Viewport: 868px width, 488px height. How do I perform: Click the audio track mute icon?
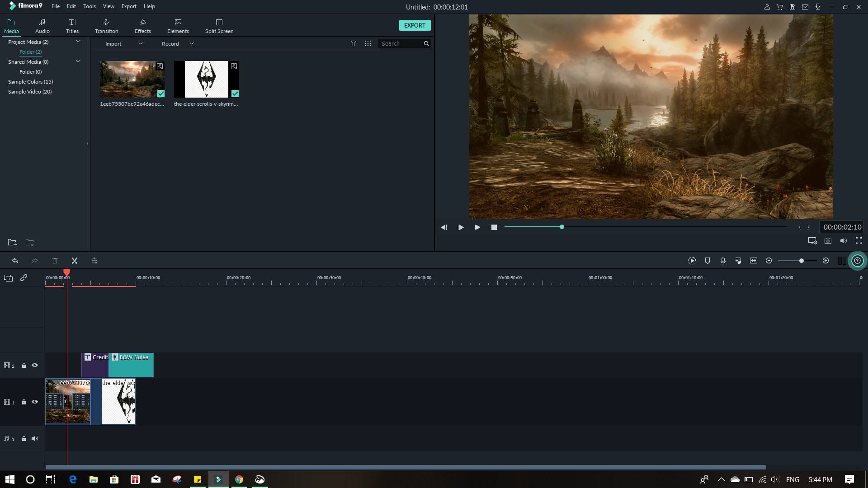pyautogui.click(x=34, y=438)
